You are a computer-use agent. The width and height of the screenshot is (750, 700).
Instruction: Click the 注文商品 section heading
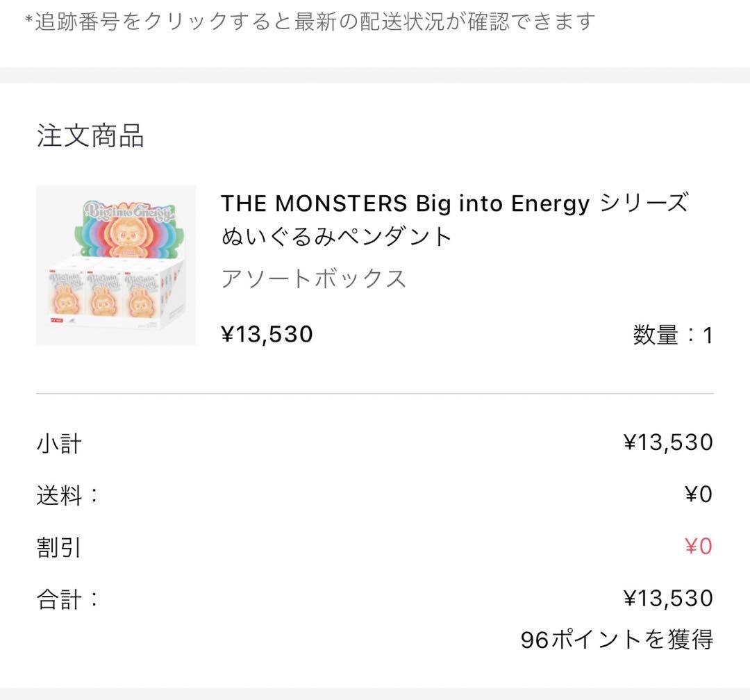point(90,136)
